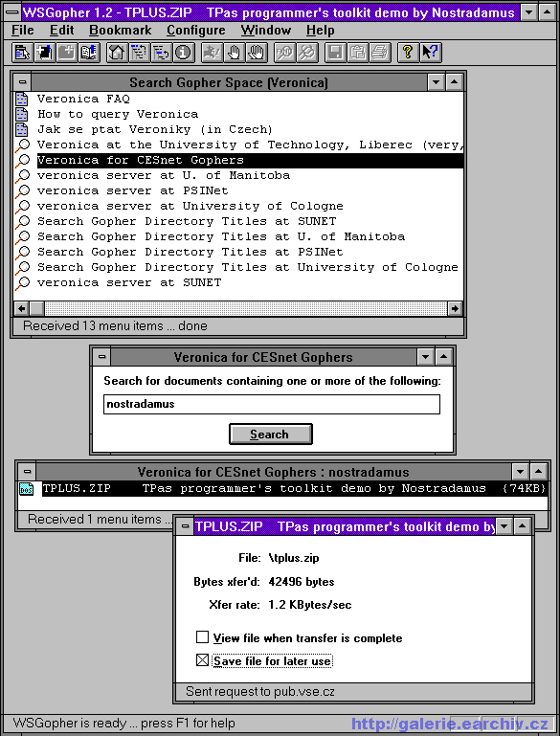The height and width of the screenshot is (736, 560).
Task: Click the two hands stop-all icon
Action: [257, 53]
